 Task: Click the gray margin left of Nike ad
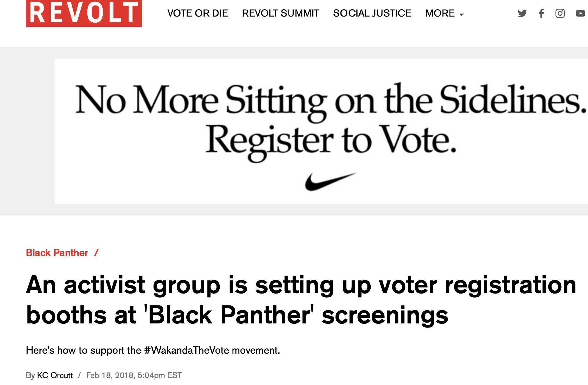coord(27,131)
